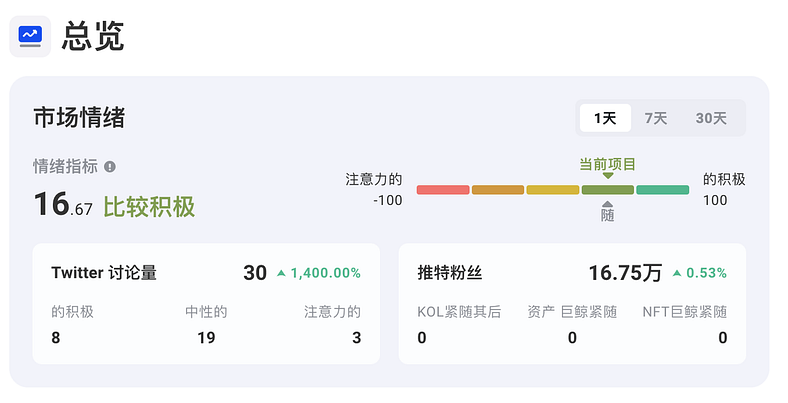Click the overview chart icon beside 总览

click(x=30, y=36)
